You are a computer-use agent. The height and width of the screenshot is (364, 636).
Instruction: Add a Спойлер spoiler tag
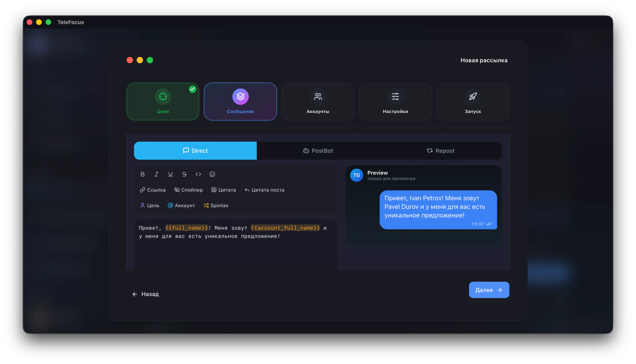188,190
